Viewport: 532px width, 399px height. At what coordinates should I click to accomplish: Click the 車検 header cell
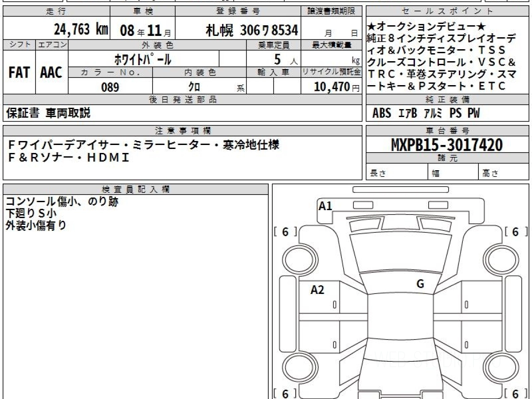pyautogui.click(x=142, y=12)
